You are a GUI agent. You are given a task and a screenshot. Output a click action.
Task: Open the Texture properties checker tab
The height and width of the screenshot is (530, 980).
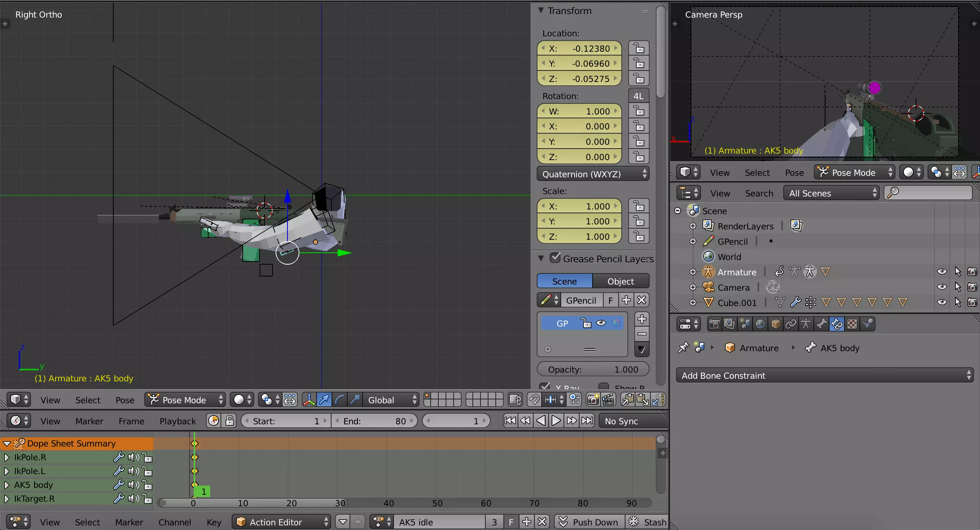[852, 324]
